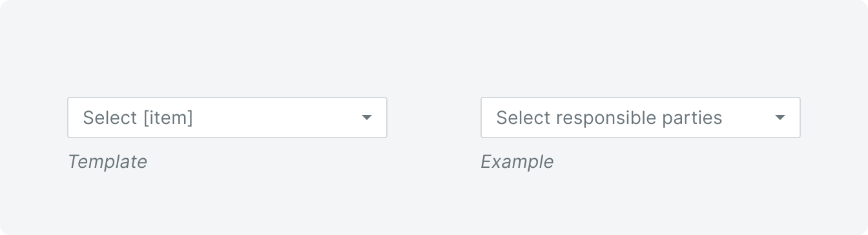The width and height of the screenshot is (868, 235).
Task: Click the Template caption label
Action: point(108,161)
